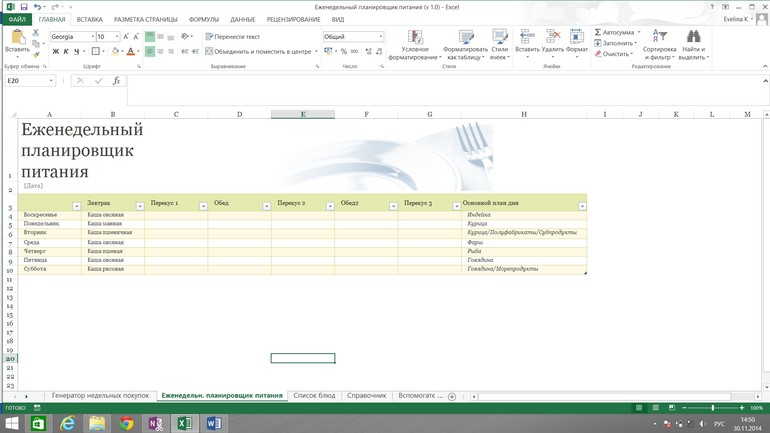
Task: Open the Список блюд sheet tab
Action: [x=314, y=396]
